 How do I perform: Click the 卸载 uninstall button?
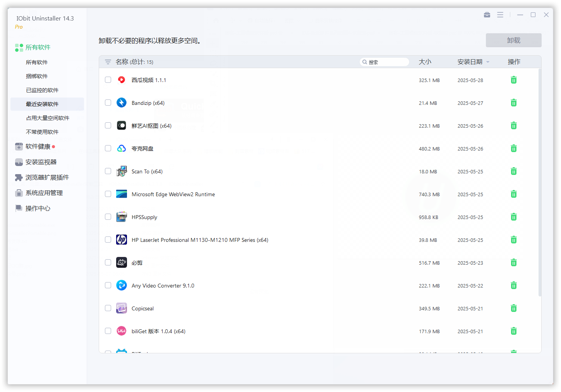[514, 40]
